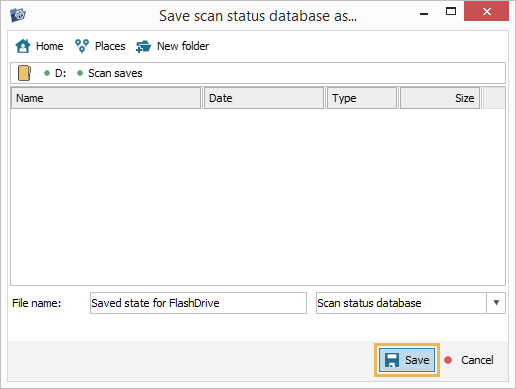Sort by the Size column header
516x389 pixels.
coord(440,98)
